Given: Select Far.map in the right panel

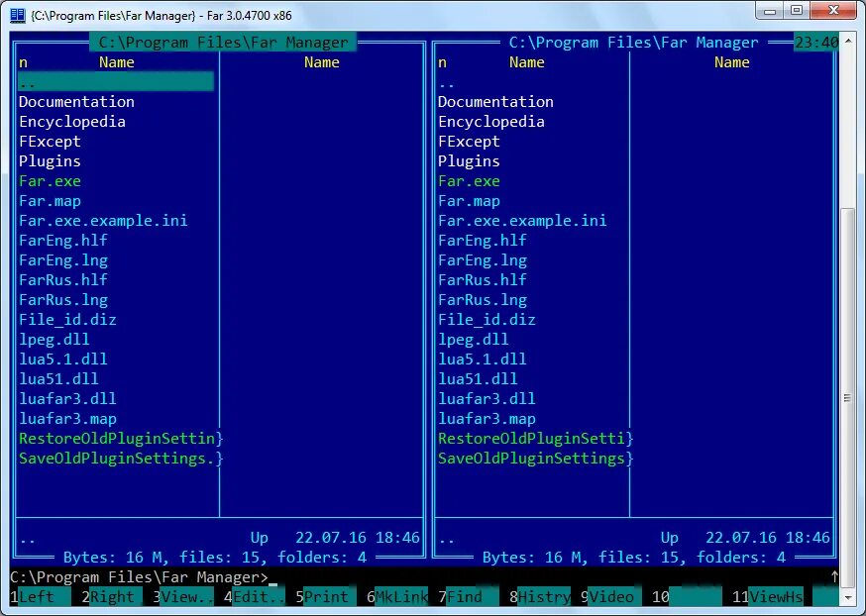Looking at the screenshot, I should click(x=469, y=201).
